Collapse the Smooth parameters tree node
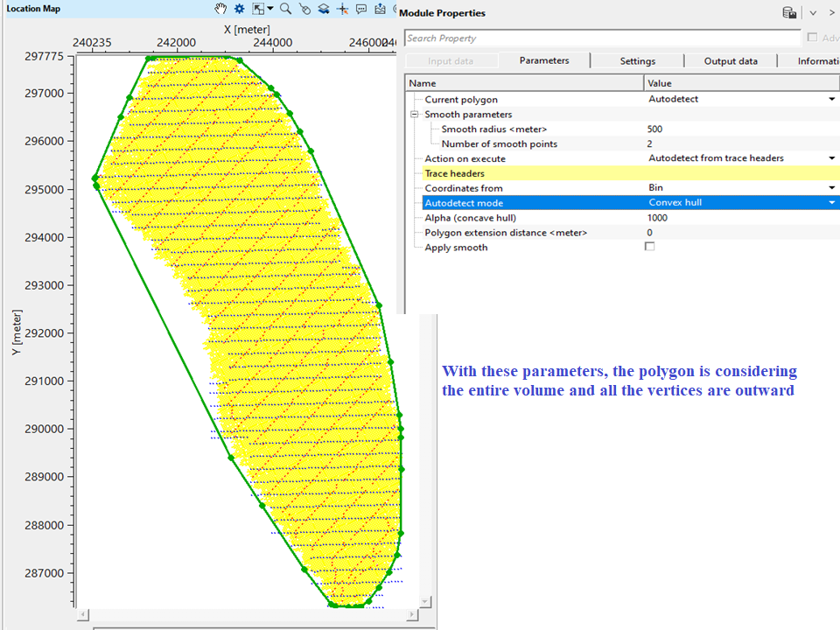 [x=413, y=114]
